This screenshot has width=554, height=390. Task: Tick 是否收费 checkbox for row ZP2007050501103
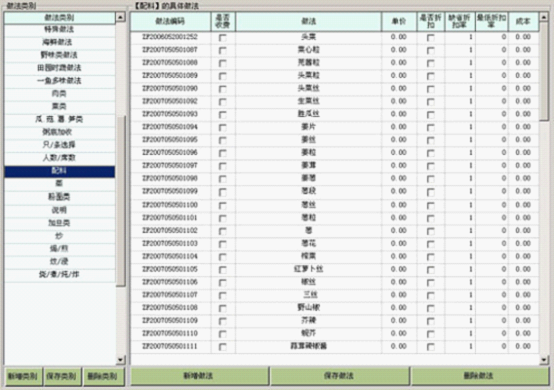[x=223, y=244]
